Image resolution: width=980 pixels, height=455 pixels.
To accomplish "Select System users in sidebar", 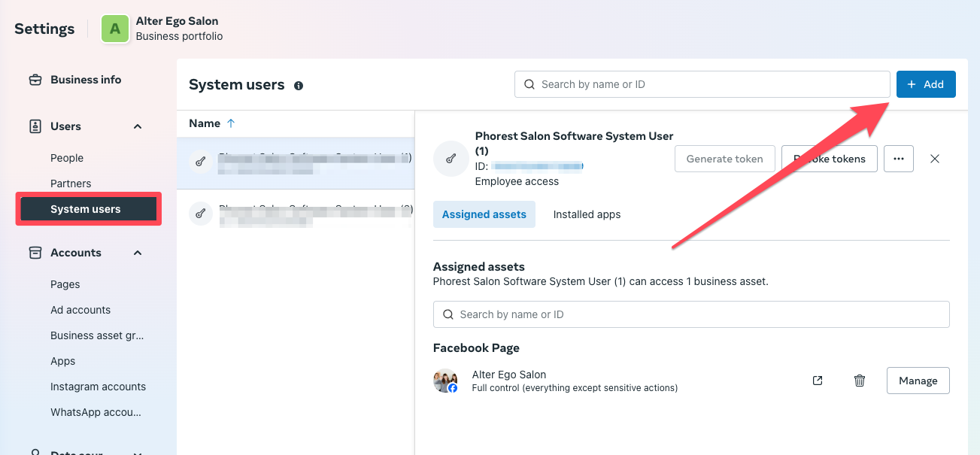I will coord(89,209).
